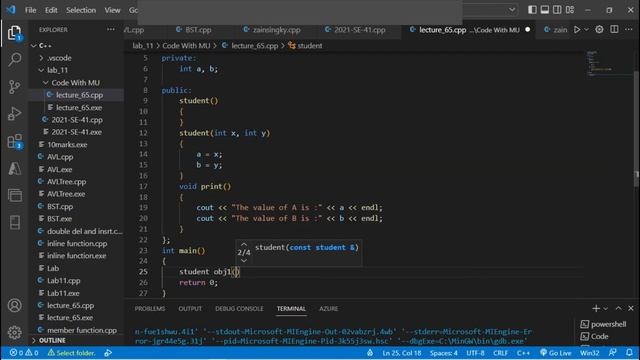Switch to the OUTPUT panel tab
The image size is (640, 360).
[190, 309]
